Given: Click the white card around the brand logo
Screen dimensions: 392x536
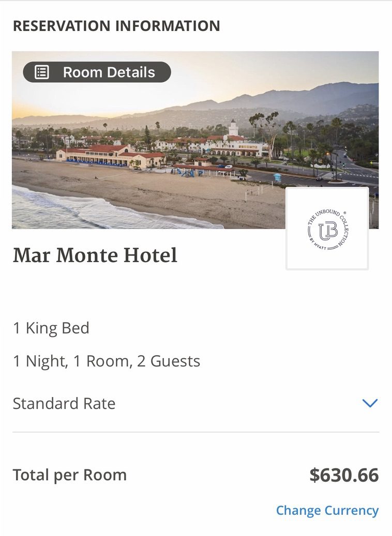Looking at the screenshot, I should click(x=327, y=228).
